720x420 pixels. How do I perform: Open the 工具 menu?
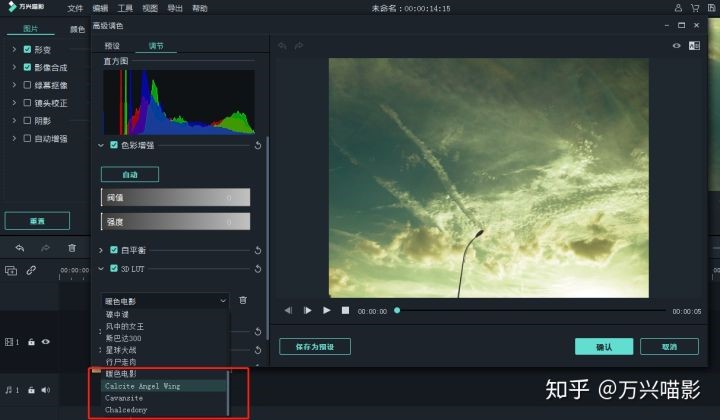[125, 8]
